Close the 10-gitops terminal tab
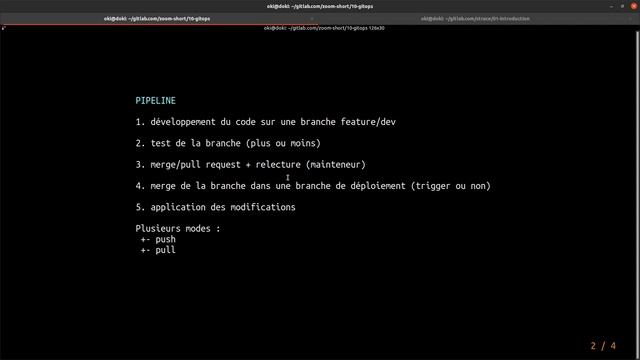Screen dimensions: 640x360 pos(312,19)
